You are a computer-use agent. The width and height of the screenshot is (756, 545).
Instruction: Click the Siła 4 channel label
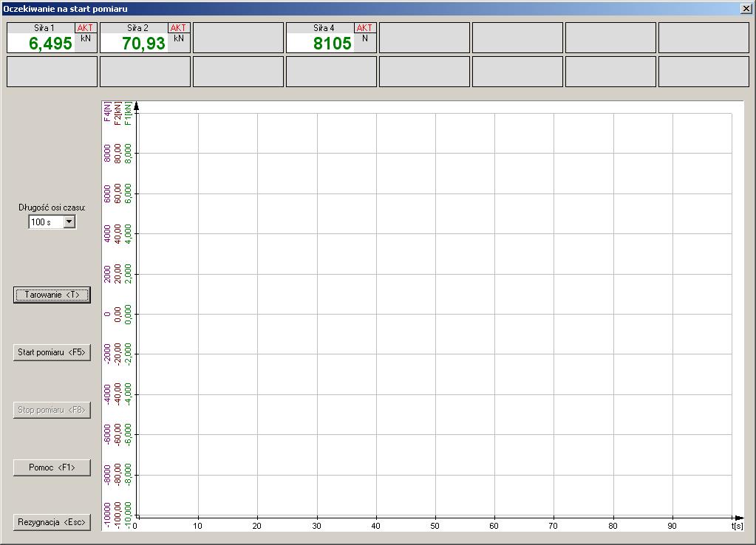coord(324,28)
